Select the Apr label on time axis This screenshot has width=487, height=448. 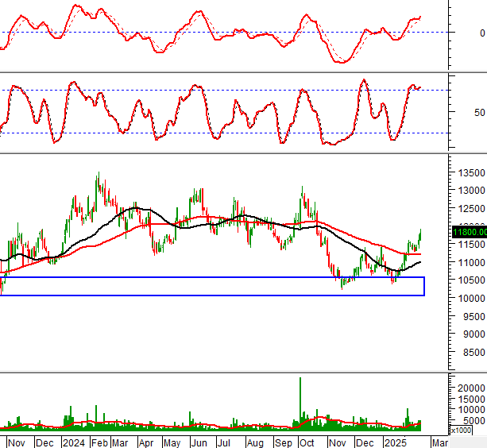click(146, 442)
